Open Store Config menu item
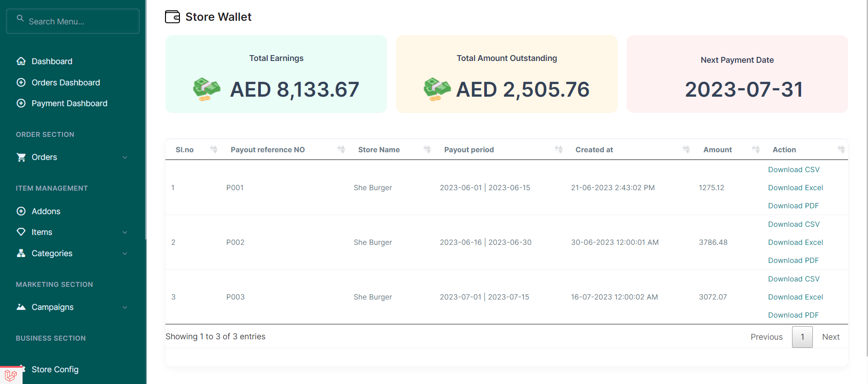 [x=55, y=370]
